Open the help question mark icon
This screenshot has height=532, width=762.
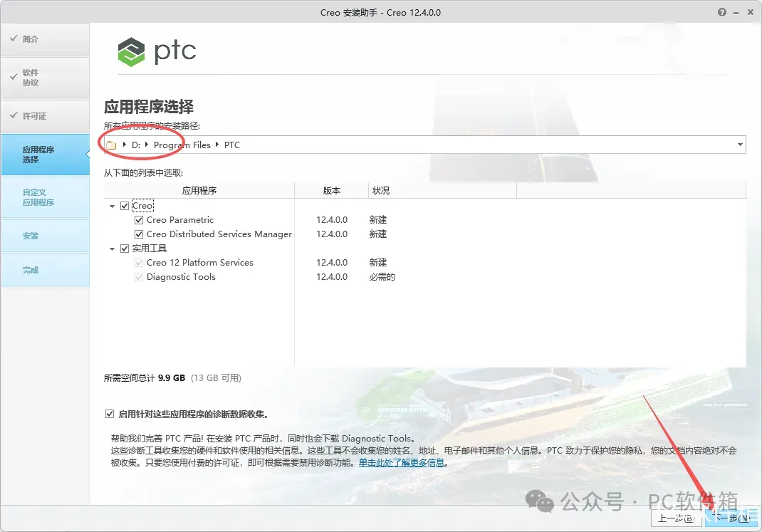tap(722, 12)
